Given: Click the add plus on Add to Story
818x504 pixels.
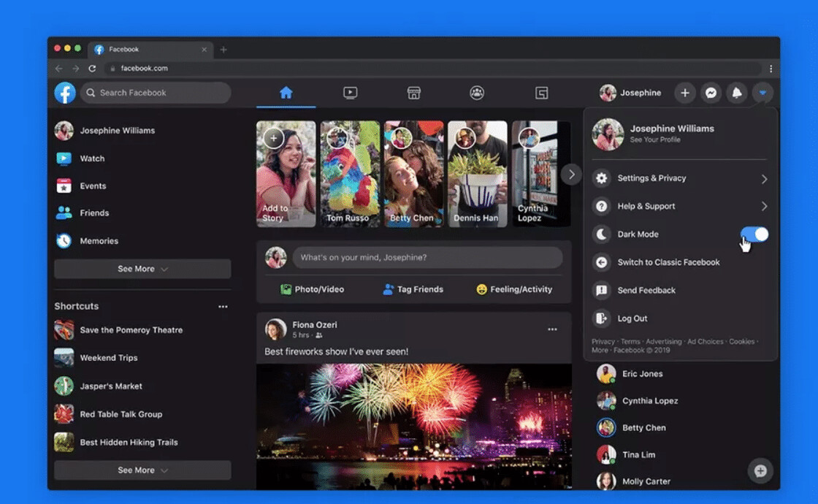Looking at the screenshot, I should [x=273, y=138].
